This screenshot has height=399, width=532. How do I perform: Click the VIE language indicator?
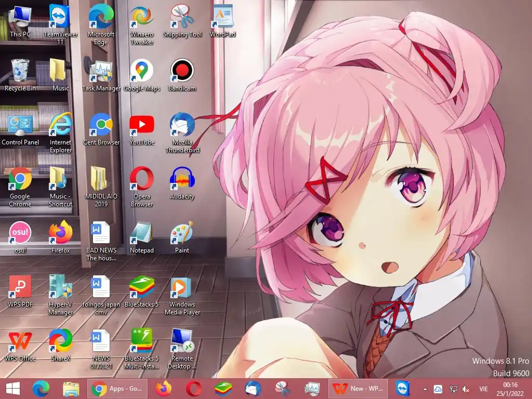coord(484,389)
